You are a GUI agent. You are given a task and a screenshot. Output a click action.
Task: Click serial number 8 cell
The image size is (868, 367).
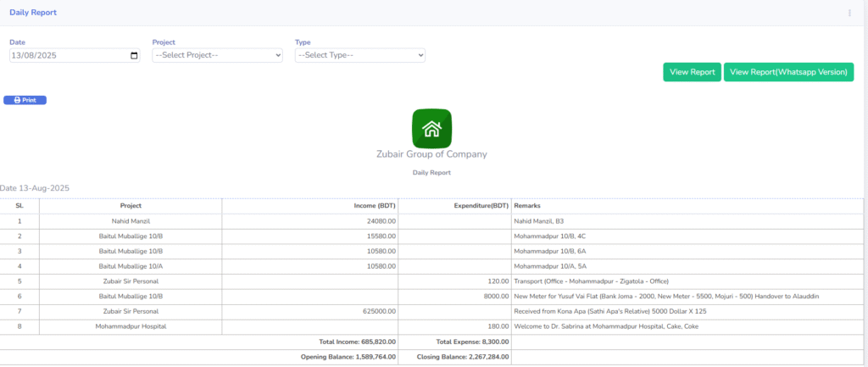click(x=19, y=326)
